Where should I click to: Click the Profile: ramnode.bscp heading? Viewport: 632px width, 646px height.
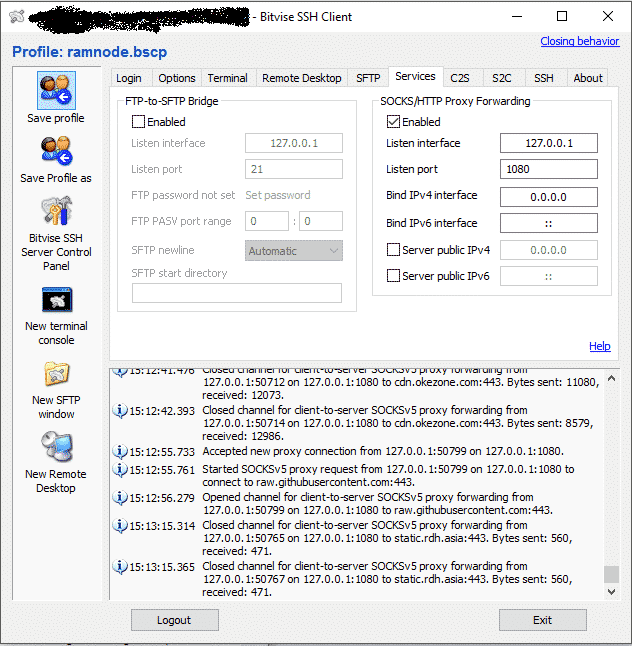point(89,52)
